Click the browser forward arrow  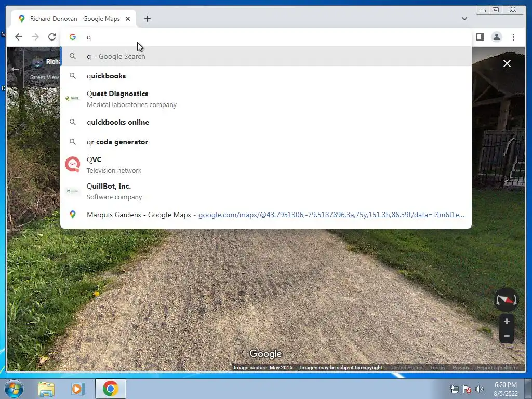click(35, 37)
